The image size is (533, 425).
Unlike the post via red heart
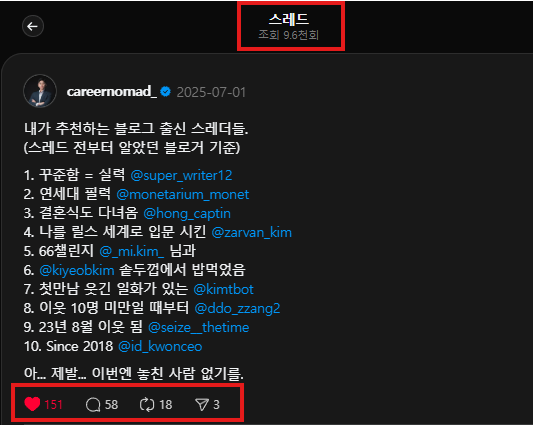(33, 404)
